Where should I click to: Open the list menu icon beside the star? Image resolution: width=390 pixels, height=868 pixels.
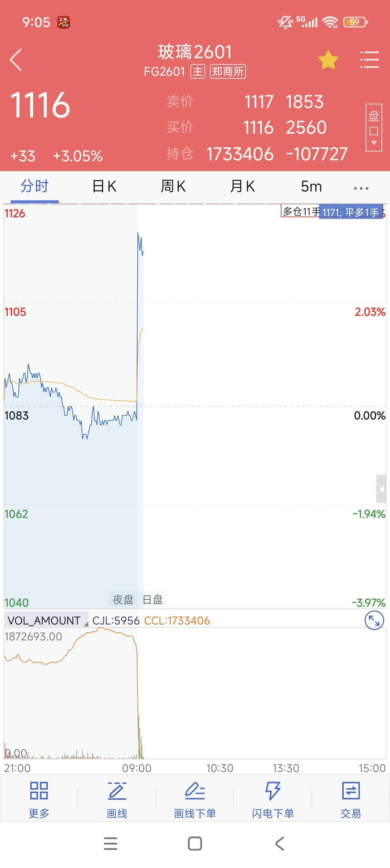[370, 59]
